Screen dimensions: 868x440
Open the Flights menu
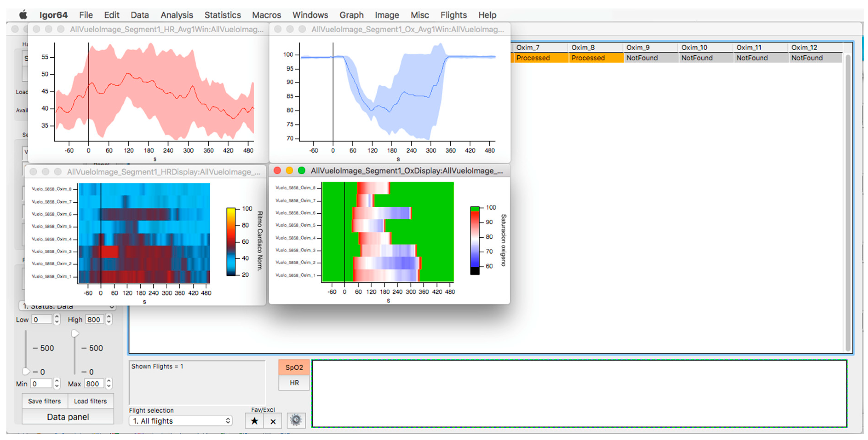click(x=453, y=15)
